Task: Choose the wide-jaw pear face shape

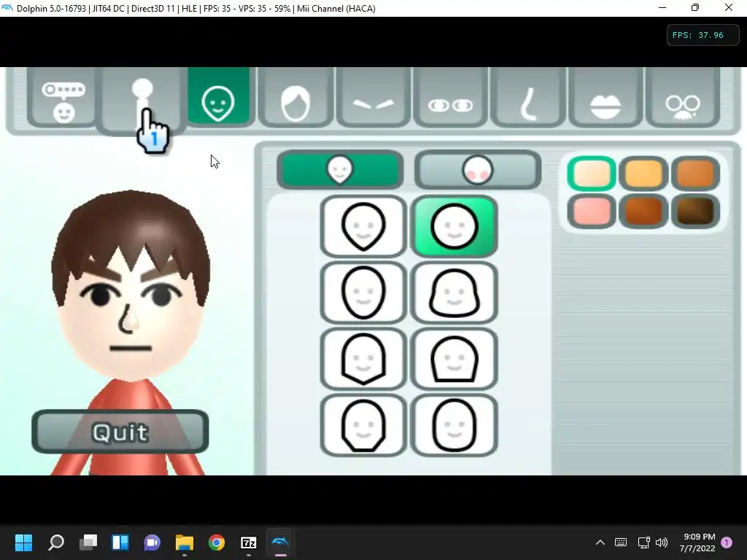Action: (454, 293)
